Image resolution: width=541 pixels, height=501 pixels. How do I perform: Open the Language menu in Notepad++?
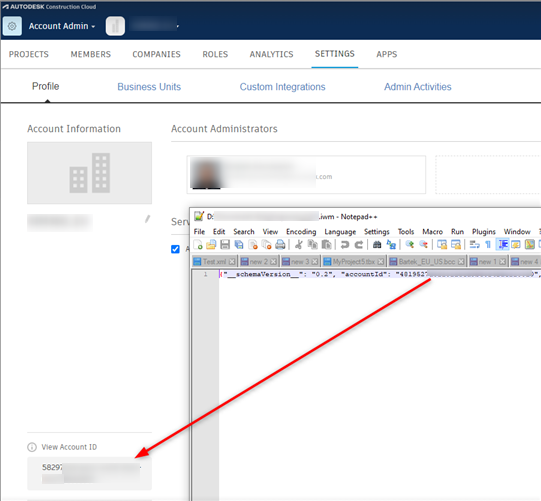(x=340, y=232)
